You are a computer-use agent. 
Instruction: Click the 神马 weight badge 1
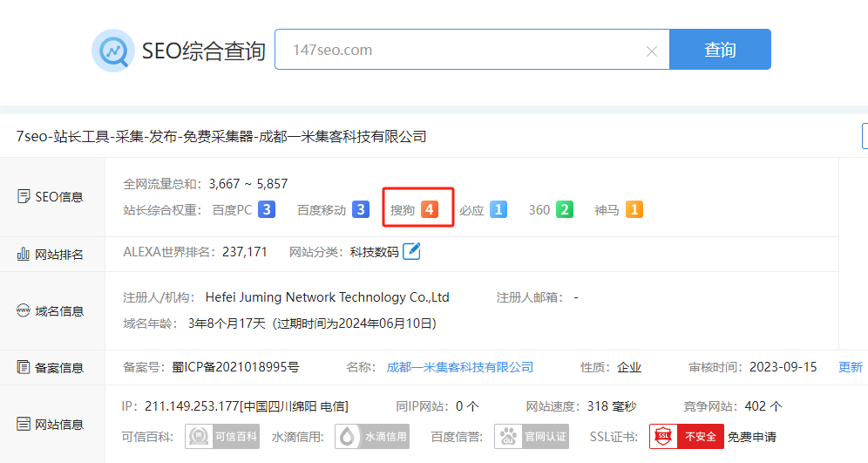pos(634,209)
